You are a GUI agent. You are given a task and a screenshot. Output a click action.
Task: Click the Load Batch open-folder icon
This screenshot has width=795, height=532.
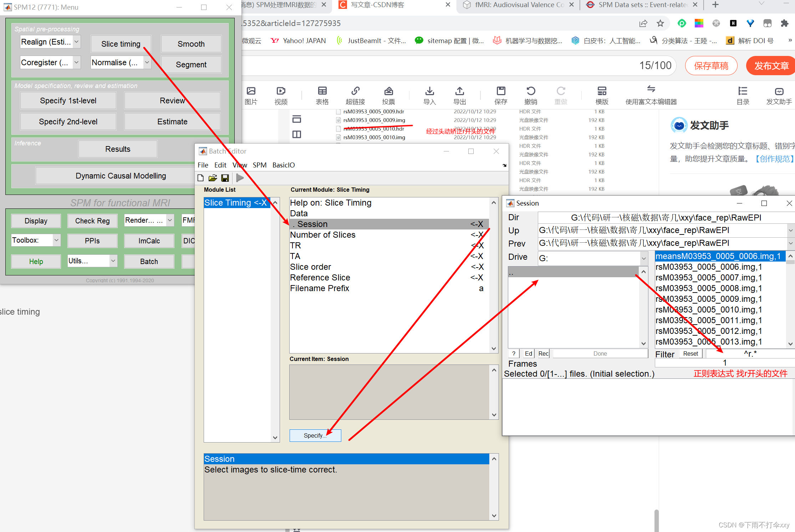tap(213, 178)
